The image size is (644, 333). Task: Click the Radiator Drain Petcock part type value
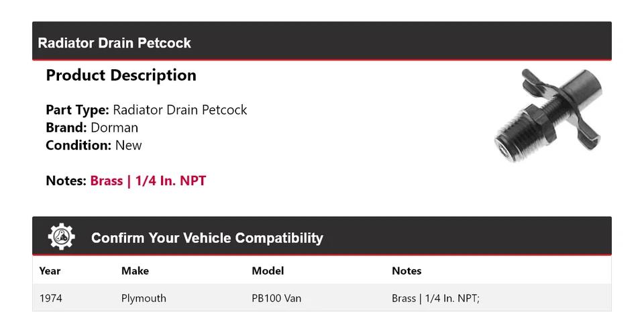click(180, 110)
